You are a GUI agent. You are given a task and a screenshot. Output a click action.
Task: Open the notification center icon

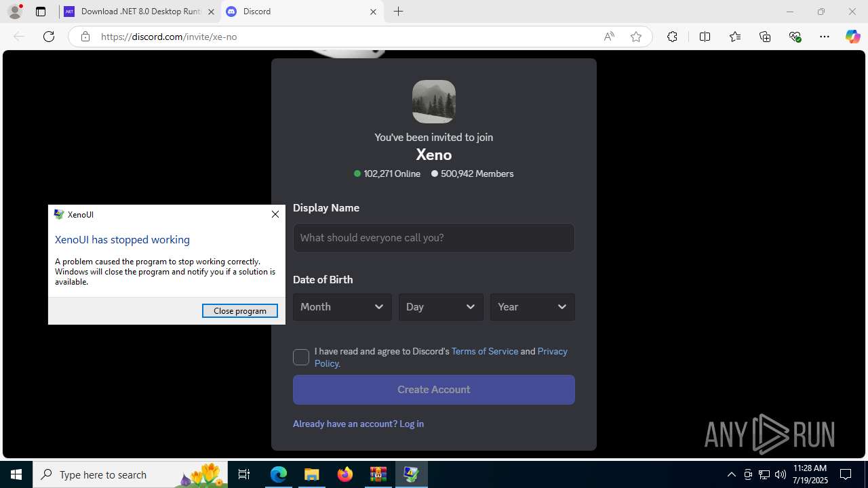[x=846, y=474]
